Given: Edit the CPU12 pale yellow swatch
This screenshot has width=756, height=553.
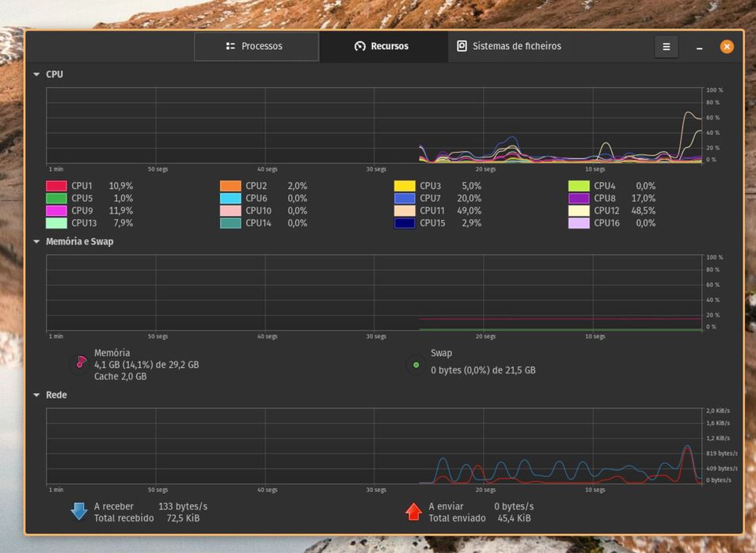Looking at the screenshot, I should click(x=579, y=211).
